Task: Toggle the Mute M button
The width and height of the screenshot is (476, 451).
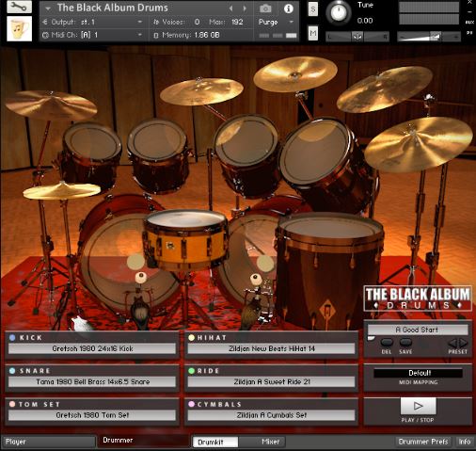Action: (312, 33)
